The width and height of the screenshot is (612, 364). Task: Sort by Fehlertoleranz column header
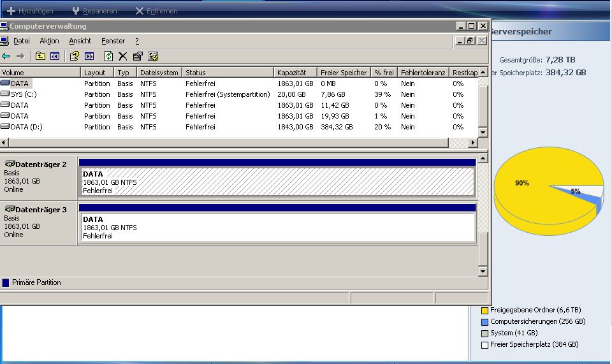point(423,73)
